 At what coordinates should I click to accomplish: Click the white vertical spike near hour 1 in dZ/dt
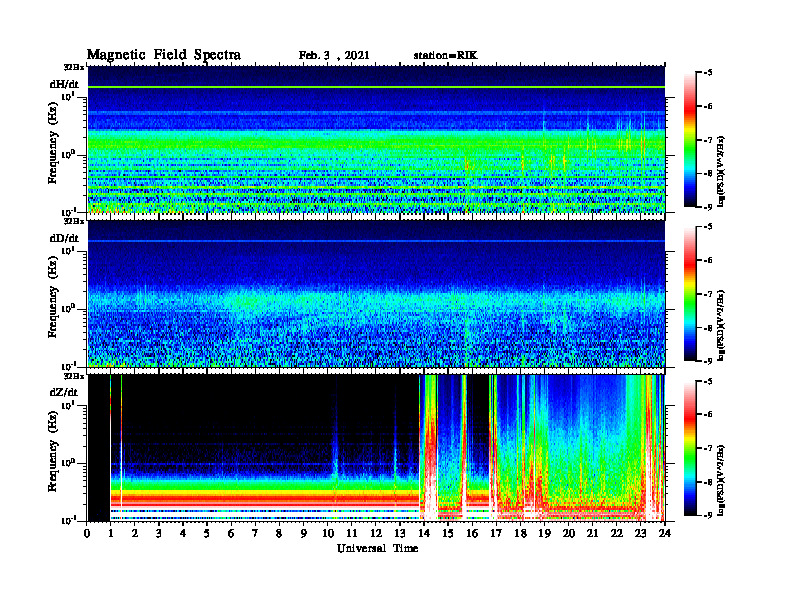click(111, 448)
